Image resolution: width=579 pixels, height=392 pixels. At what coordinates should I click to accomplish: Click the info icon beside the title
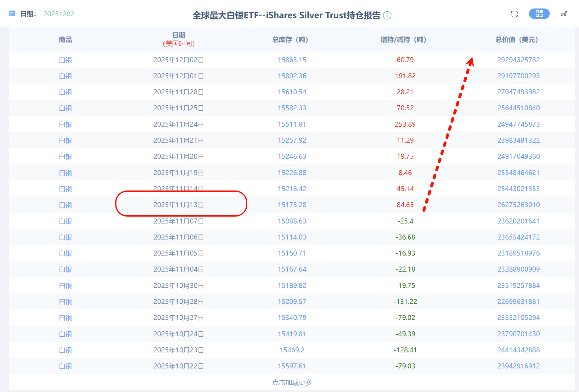point(387,15)
